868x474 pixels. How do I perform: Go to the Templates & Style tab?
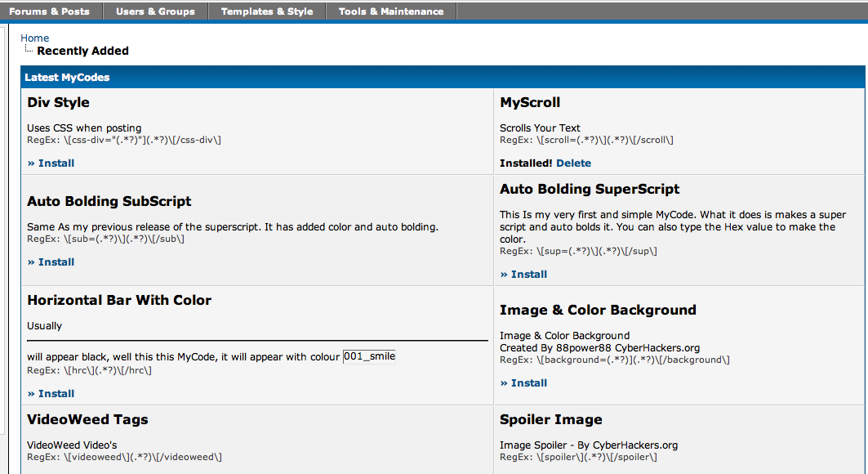[267, 11]
